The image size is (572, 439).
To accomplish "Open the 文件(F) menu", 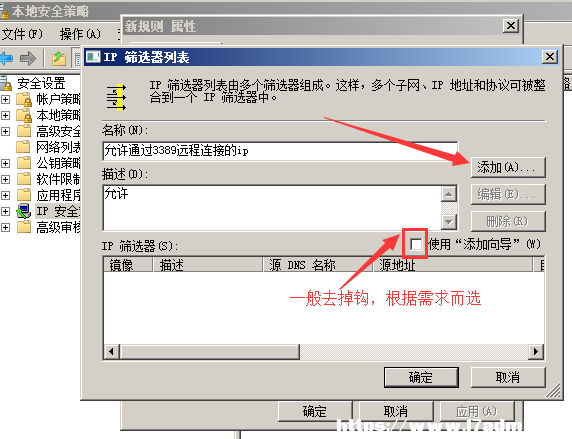I will click(x=22, y=34).
